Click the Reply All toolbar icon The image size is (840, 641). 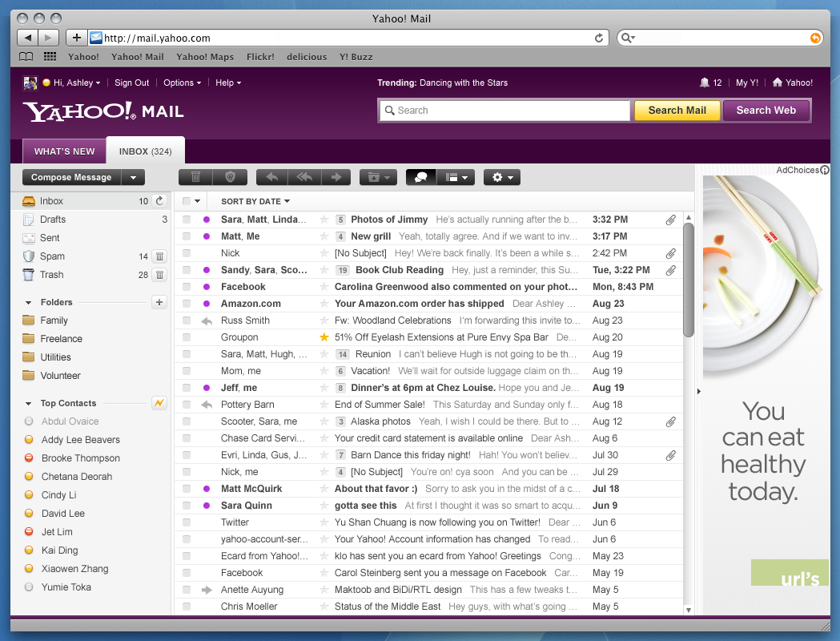(x=304, y=177)
